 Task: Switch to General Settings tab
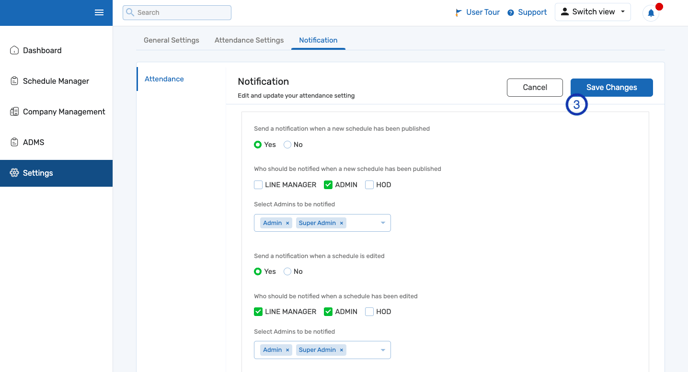point(171,40)
